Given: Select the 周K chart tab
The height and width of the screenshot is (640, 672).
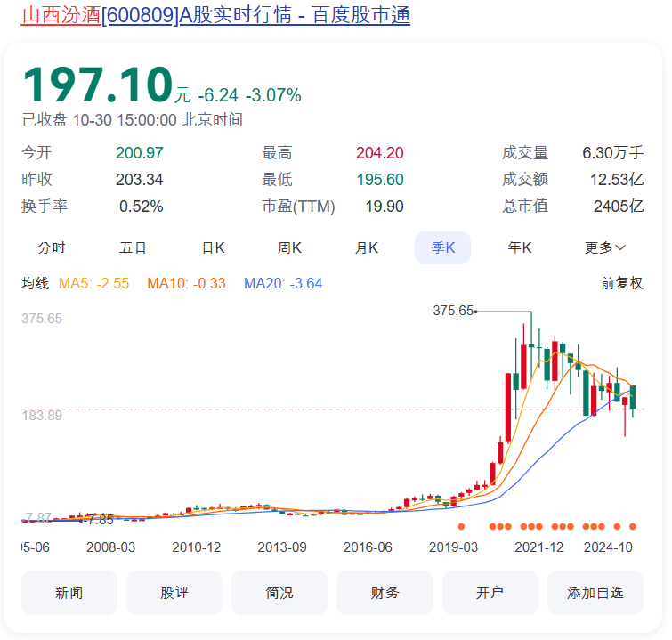Looking at the screenshot, I should click(289, 247).
